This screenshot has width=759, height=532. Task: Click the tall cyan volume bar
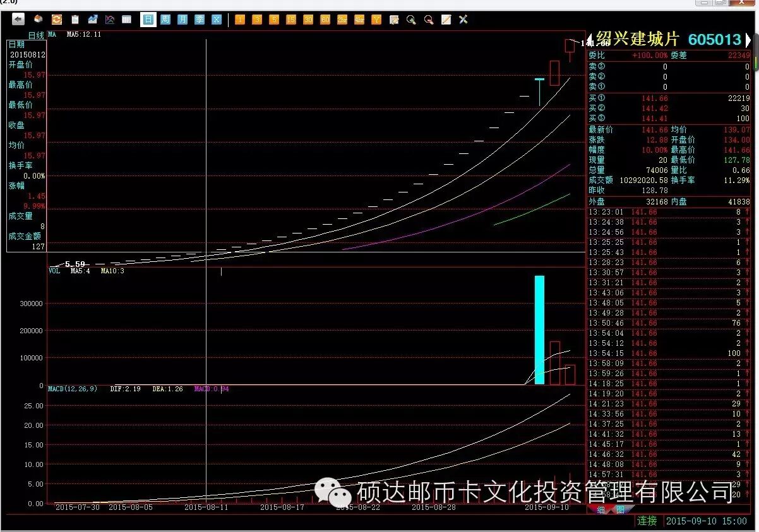(539, 330)
